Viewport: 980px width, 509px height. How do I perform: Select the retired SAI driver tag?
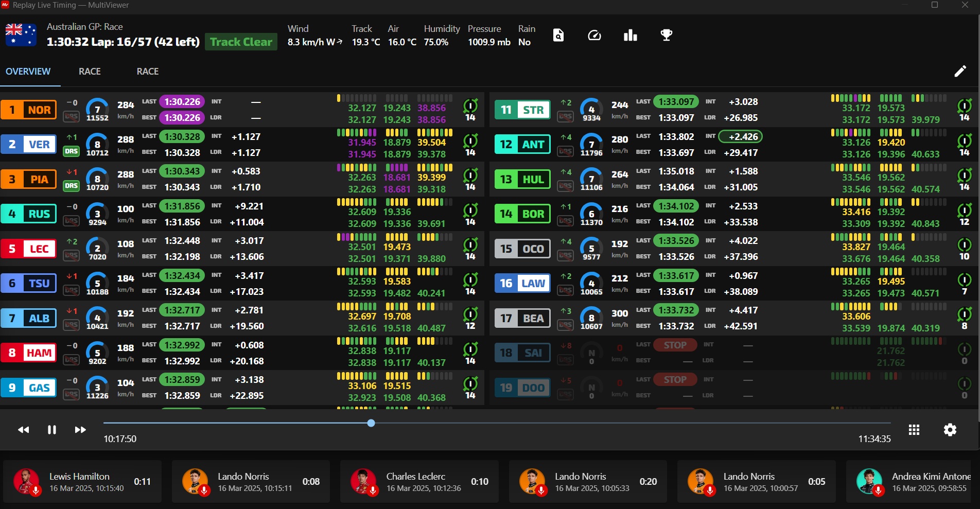click(523, 353)
